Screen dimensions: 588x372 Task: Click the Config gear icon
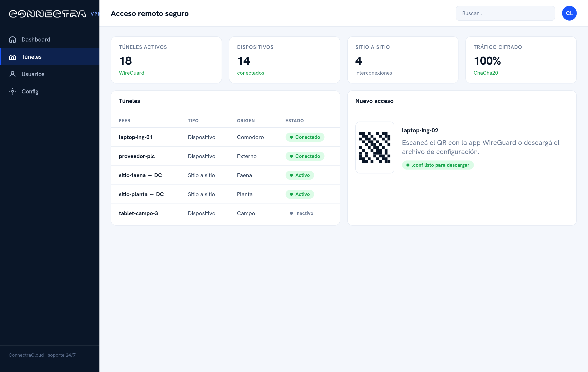13,91
